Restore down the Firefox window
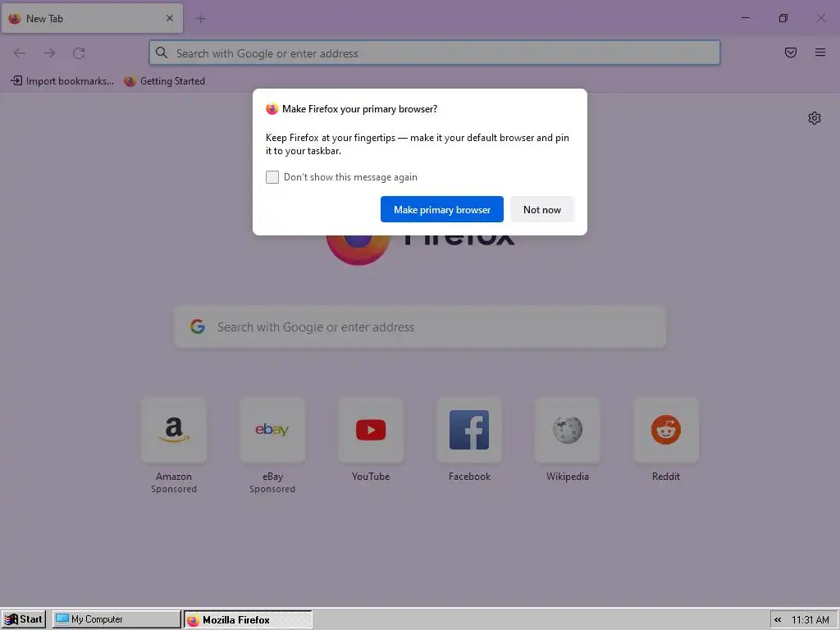840x630 pixels. [x=783, y=18]
